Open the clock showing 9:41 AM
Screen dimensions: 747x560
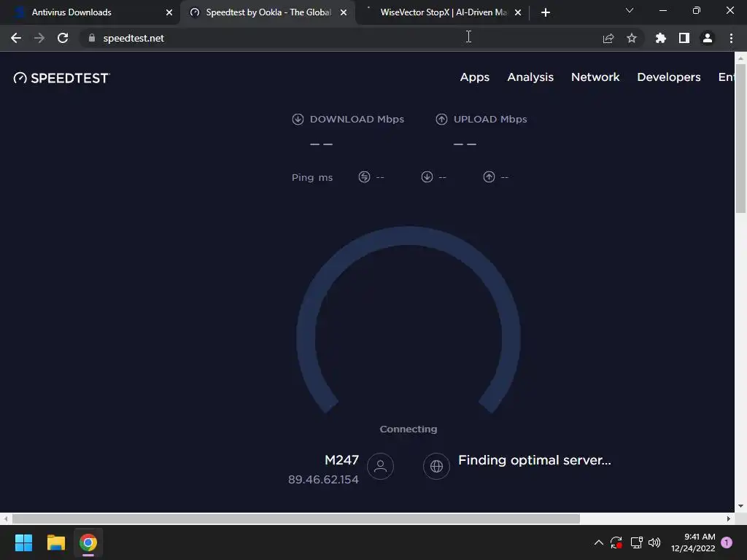(x=693, y=542)
